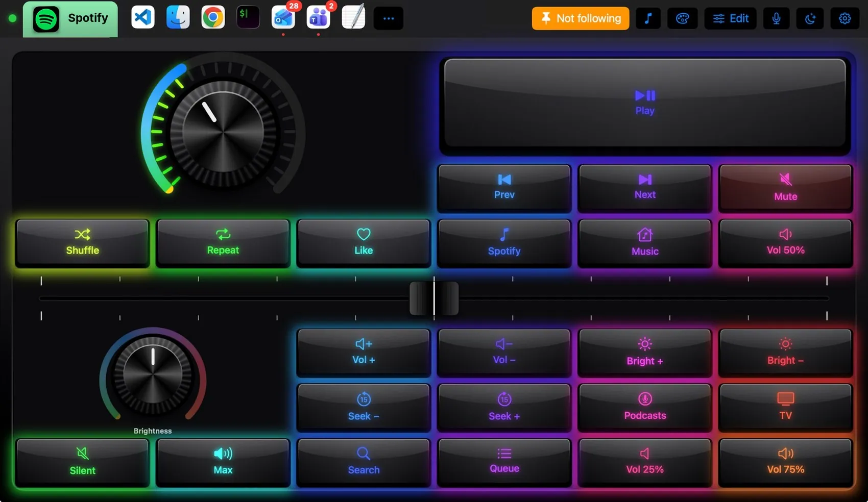Click the Prev track button
The height and width of the screenshot is (502, 868).
(504, 187)
